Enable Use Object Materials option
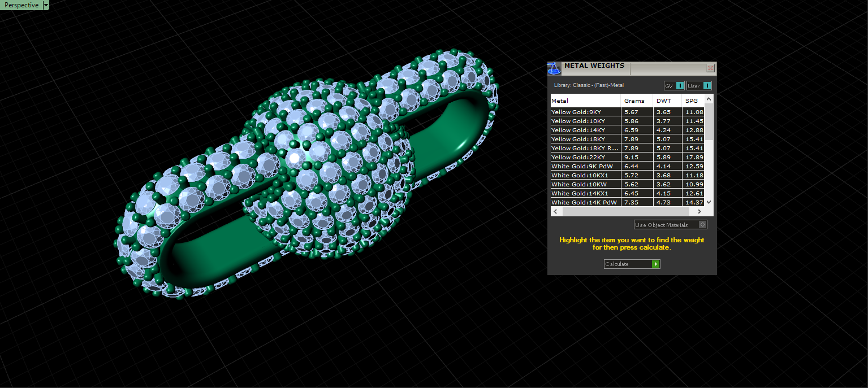 702,225
